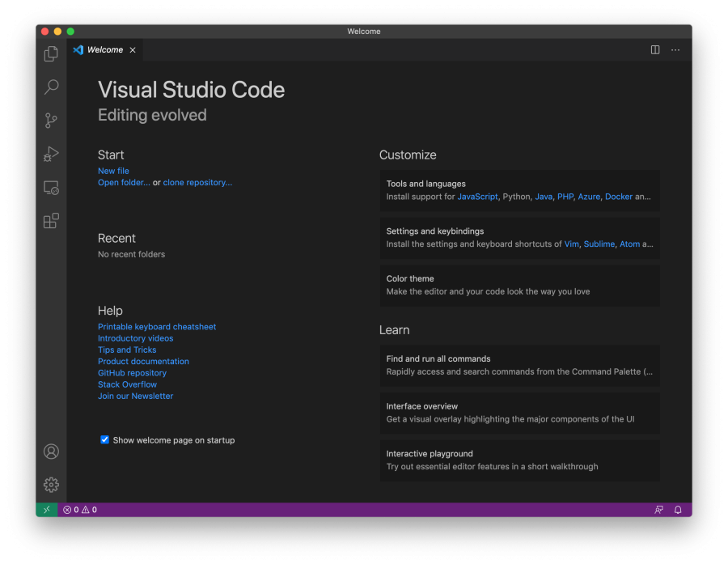Click the Tools and languages heading
728x564 pixels.
point(425,184)
